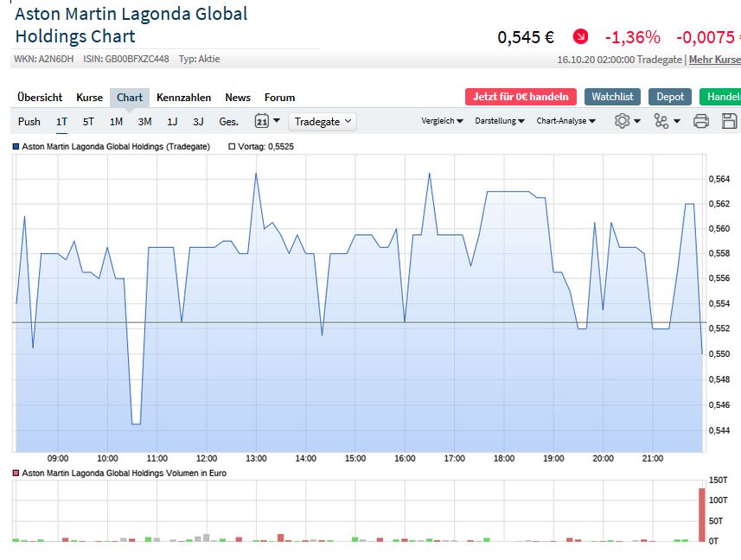The image size is (741, 560).
Task: Expand the arrow next to calendar icon
Action: coord(277,120)
